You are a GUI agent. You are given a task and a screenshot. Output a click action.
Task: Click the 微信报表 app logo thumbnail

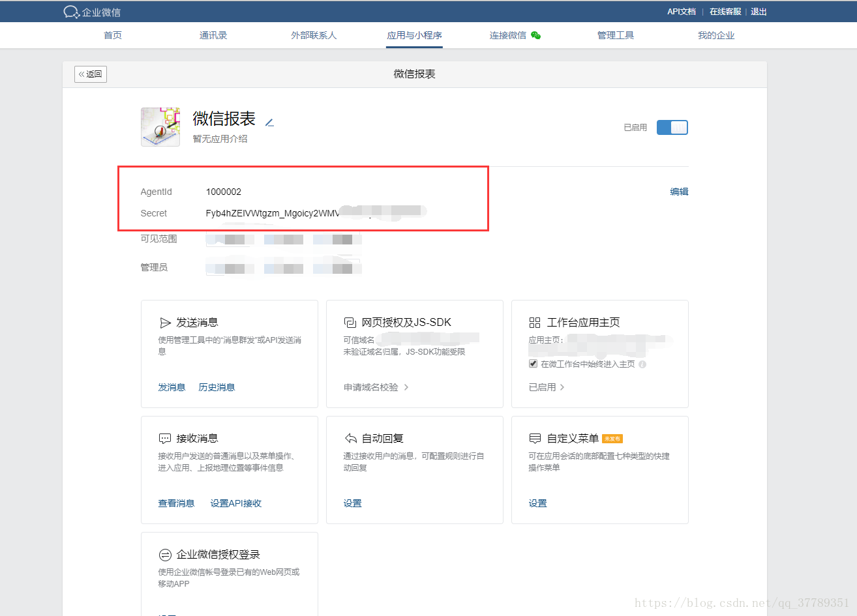click(160, 127)
